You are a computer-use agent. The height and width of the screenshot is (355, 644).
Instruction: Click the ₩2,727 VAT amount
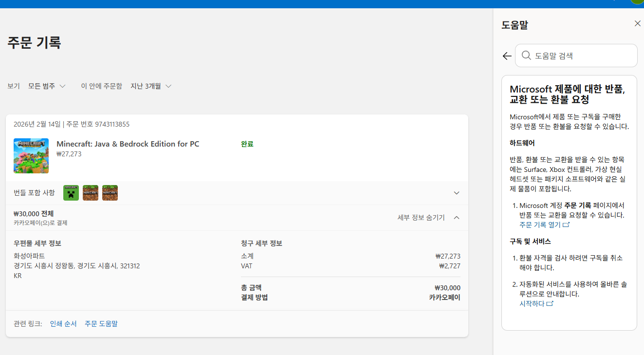coord(450,266)
